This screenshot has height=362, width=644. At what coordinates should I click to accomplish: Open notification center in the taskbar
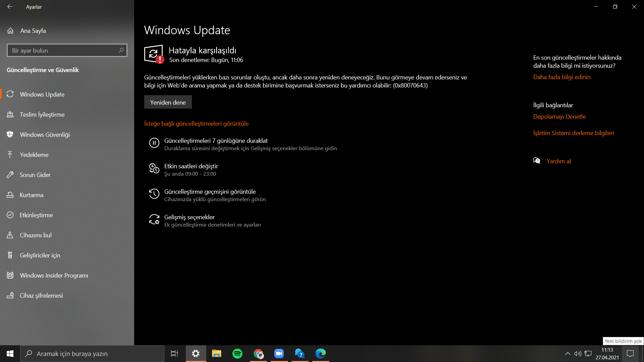point(630,354)
